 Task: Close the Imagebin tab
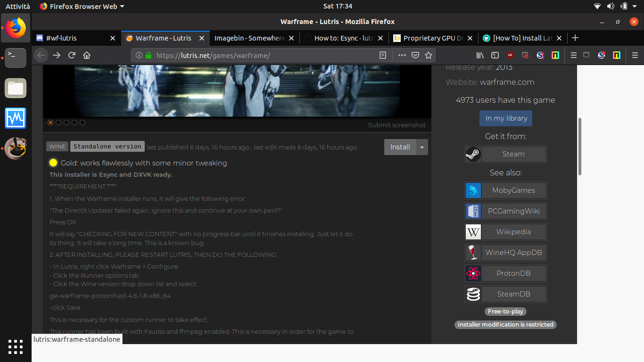click(291, 38)
